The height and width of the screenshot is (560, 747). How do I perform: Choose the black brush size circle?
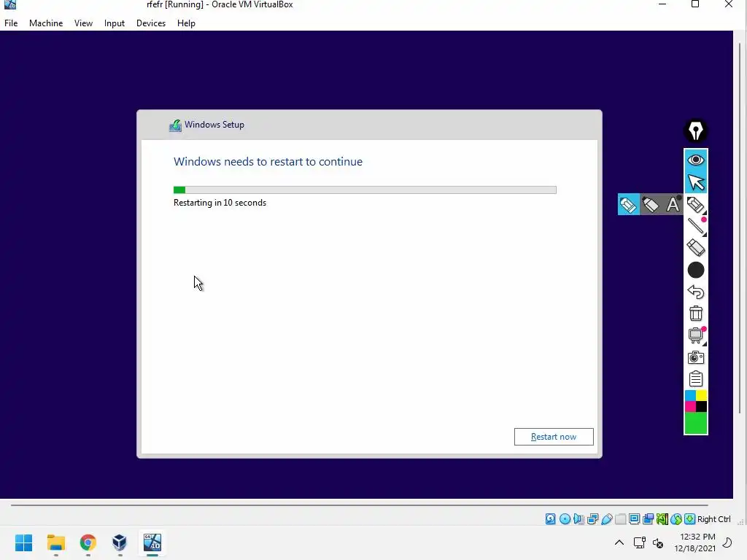[x=695, y=270]
